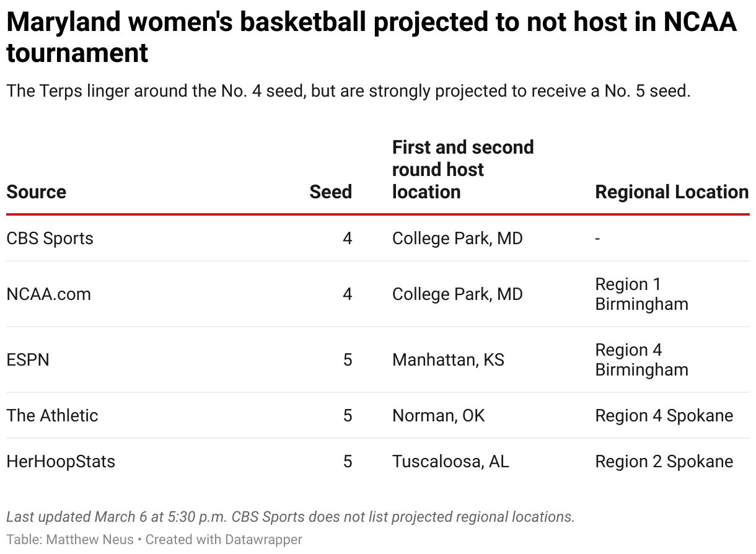
Task: Click the CBS Sports source cell
Action: pyautogui.click(x=50, y=239)
